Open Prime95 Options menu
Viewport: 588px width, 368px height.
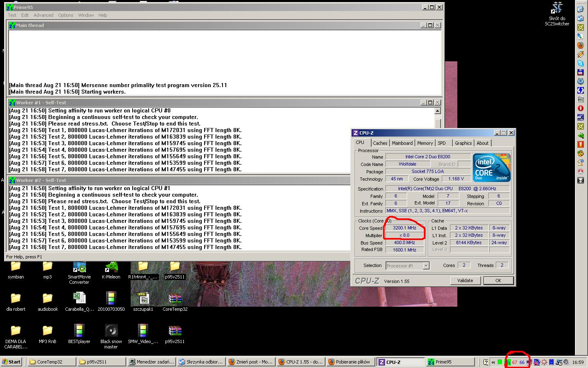(x=65, y=15)
